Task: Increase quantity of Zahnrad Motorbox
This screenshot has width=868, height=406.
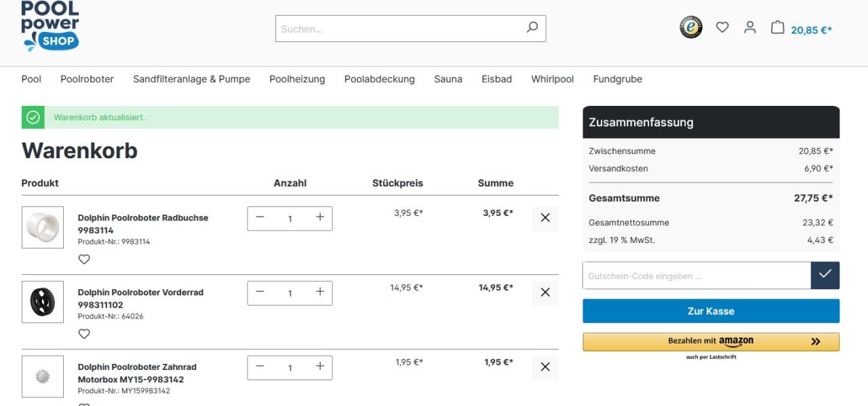Action: (320, 367)
